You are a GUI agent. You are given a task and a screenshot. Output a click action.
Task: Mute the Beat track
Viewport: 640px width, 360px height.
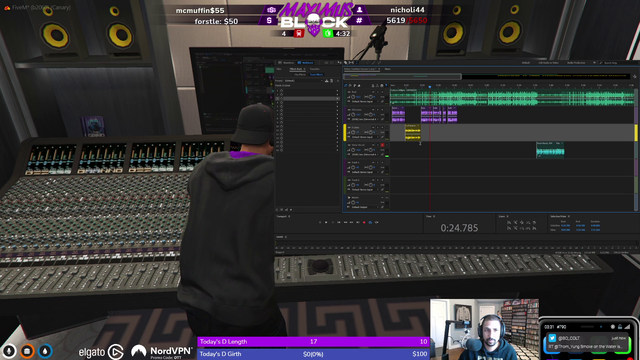[x=373, y=92]
